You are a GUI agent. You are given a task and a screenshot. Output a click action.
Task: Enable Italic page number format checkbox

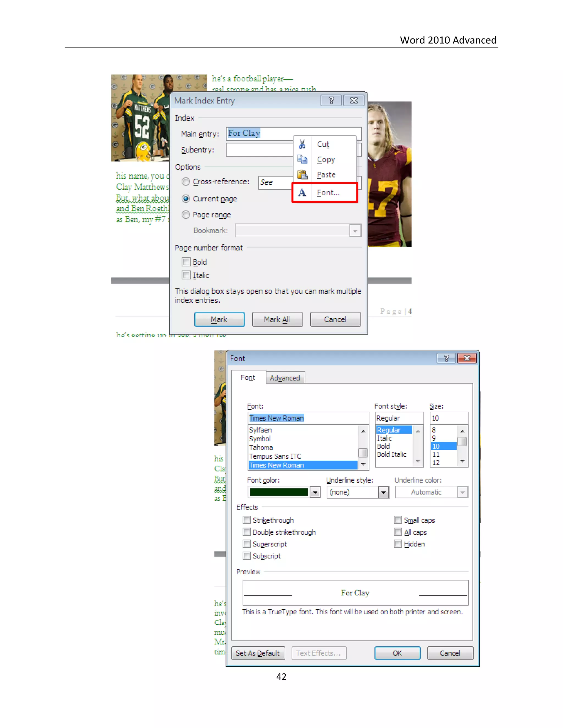(186, 275)
